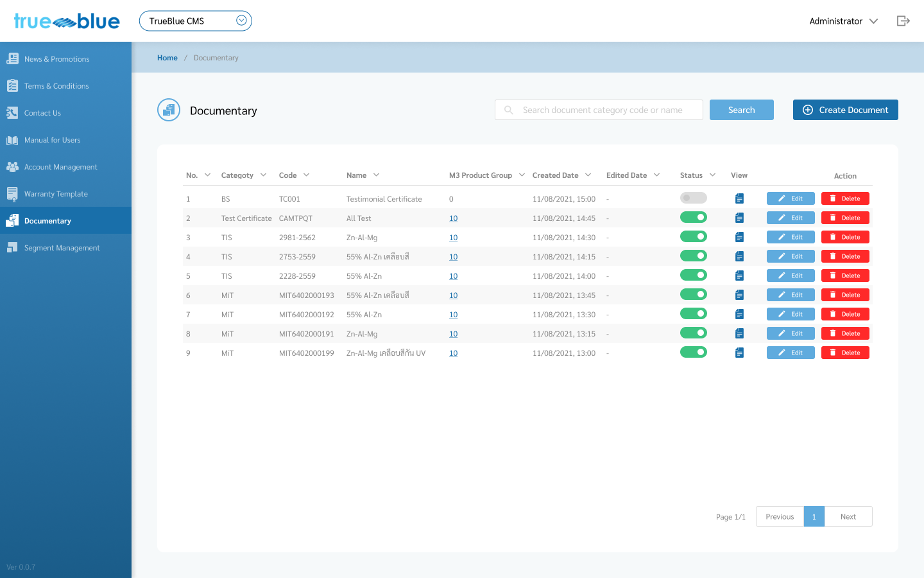The width and height of the screenshot is (924, 578).
Task: Sort by the Created Date column chevron
Action: 588,175
